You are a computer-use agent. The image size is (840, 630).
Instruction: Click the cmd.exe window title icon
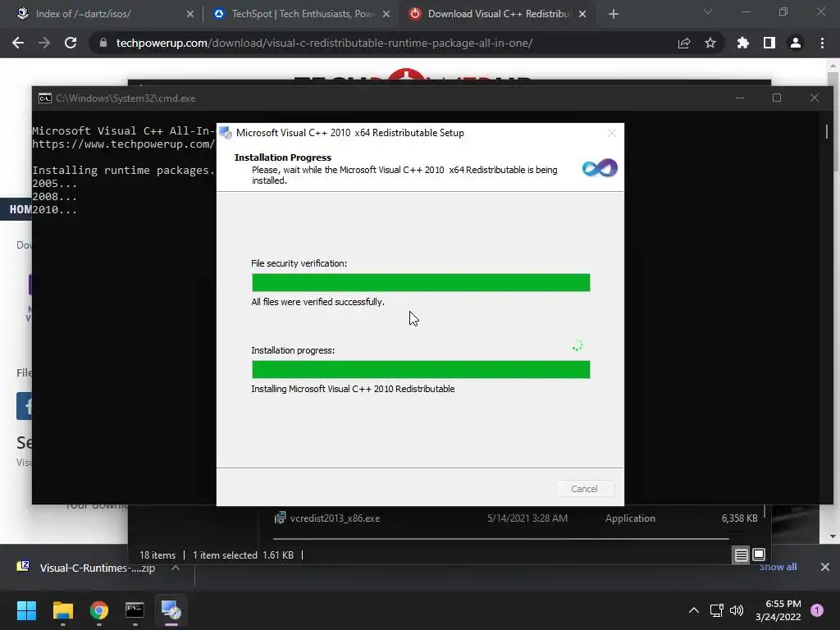(45, 98)
